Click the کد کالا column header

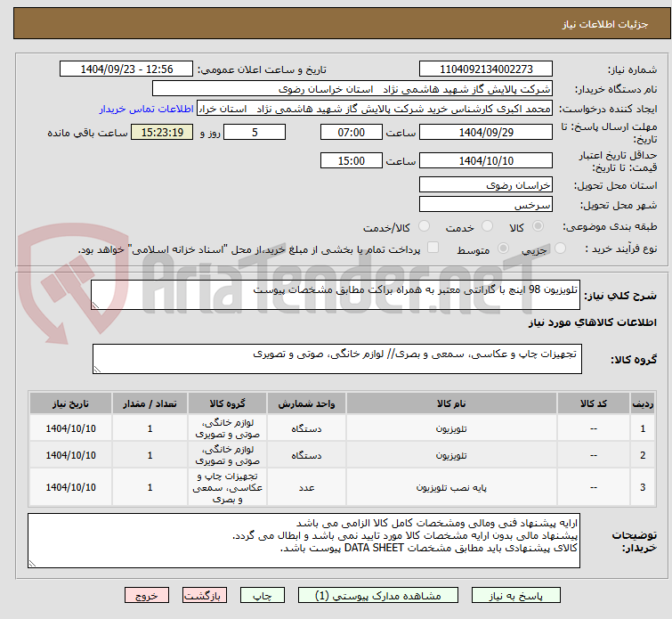pyautogui.click(x=594, y=403)
